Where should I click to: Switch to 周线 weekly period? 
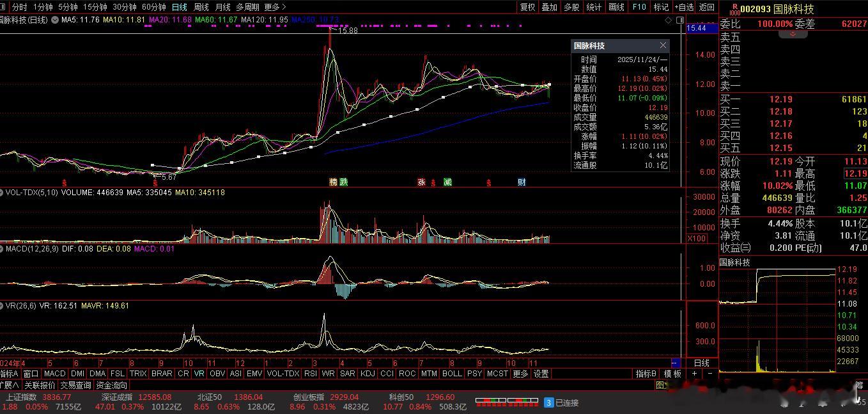click(x=201, y=7)
